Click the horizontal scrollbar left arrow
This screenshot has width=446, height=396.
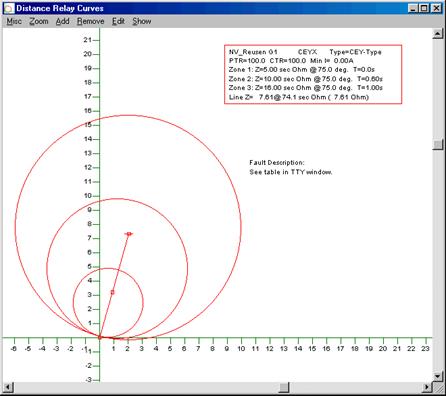click(x=8, y=387)
